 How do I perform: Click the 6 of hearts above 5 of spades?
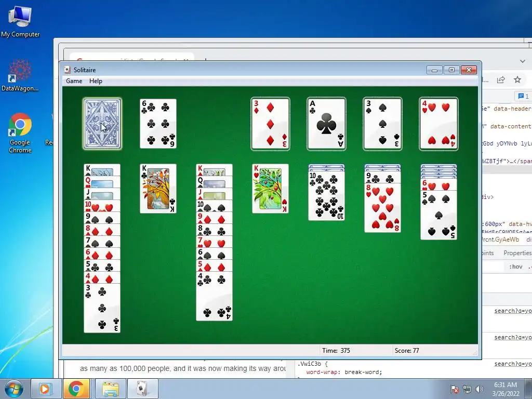[x=438, y=185]
